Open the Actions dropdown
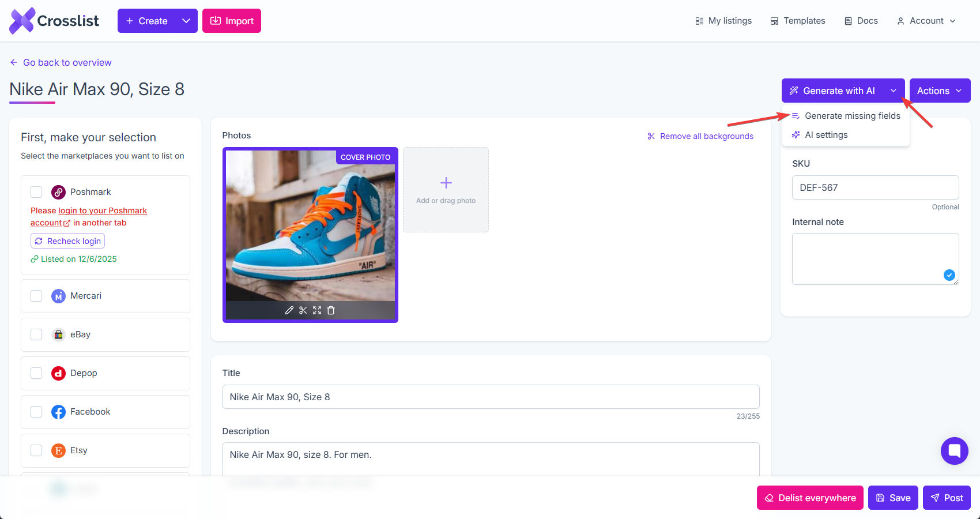 click(940, 91)
